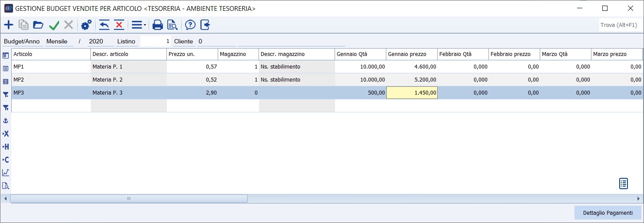Viewport: 644px width, 223px height.
Task: Click the Febbraio Qtà column header
Action: 463,54
